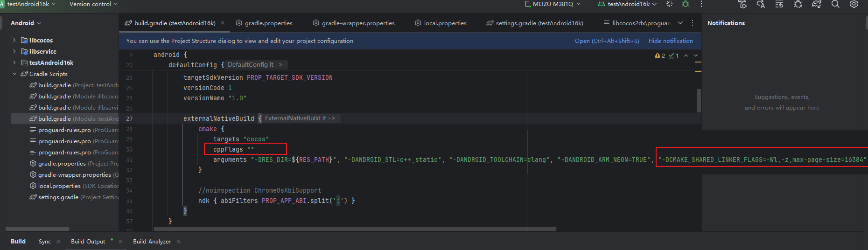Open editor tab options three-dot menu
868x250 pixels.
click(x=693, y=23)
